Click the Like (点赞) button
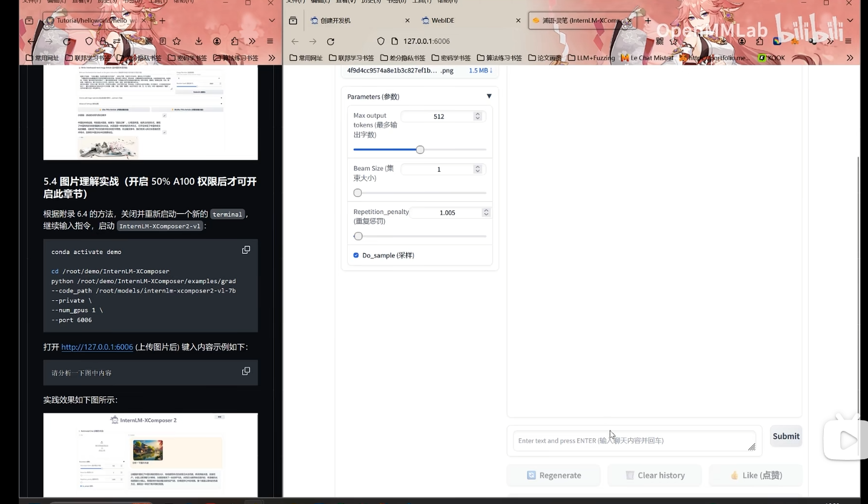 tap(755, 476)
